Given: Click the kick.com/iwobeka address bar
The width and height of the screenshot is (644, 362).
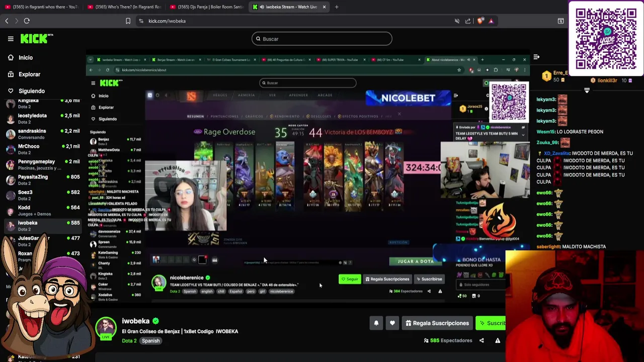Looking at the screenshot, I should pos(167,21).
